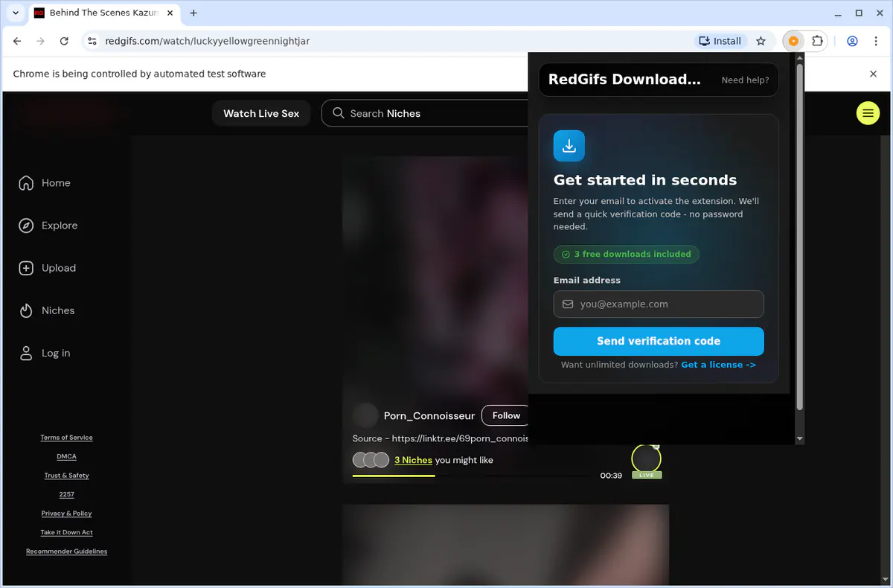Click the Upload menu label
Viewport: 893px width, 588px height.
[x=59, y=268]
